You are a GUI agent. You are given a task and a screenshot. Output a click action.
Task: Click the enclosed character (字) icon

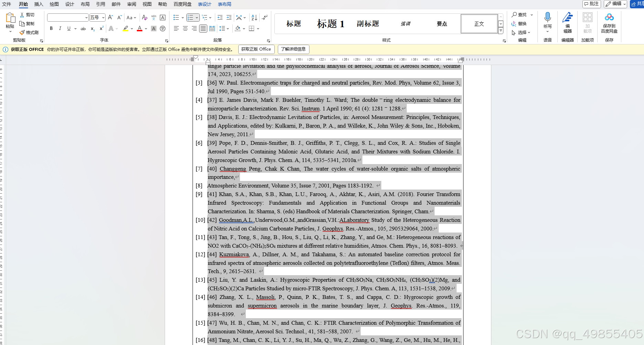pyautogui.click(x=163, y=29)
